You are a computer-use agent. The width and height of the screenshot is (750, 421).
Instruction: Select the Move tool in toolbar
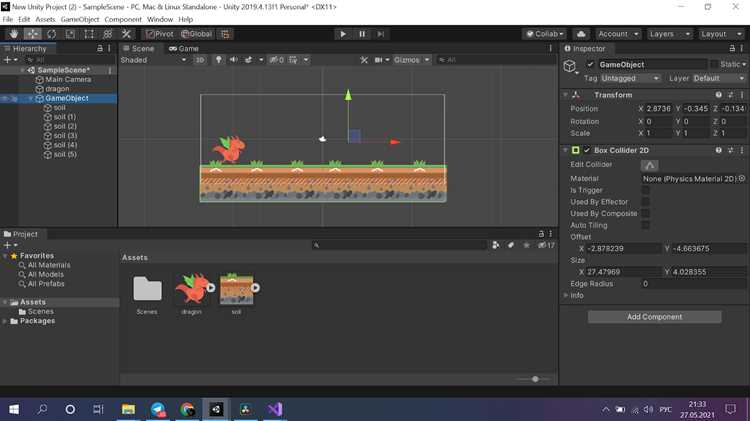[33, 34]
